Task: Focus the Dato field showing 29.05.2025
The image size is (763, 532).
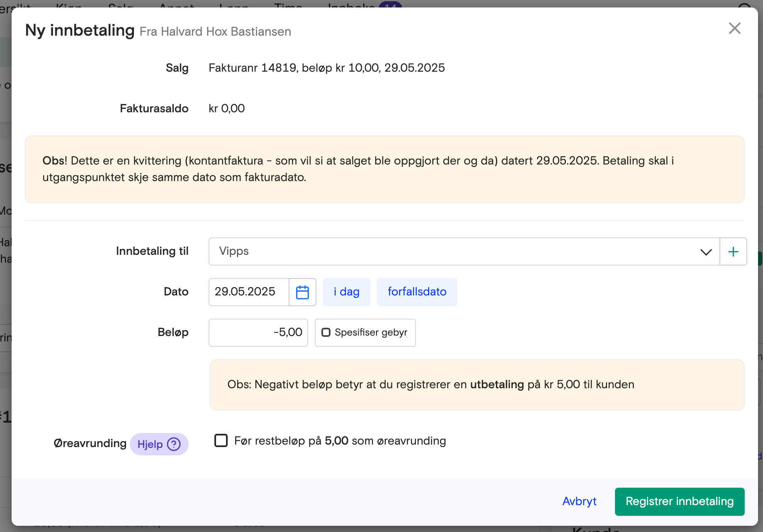Action: coord(248,292)
